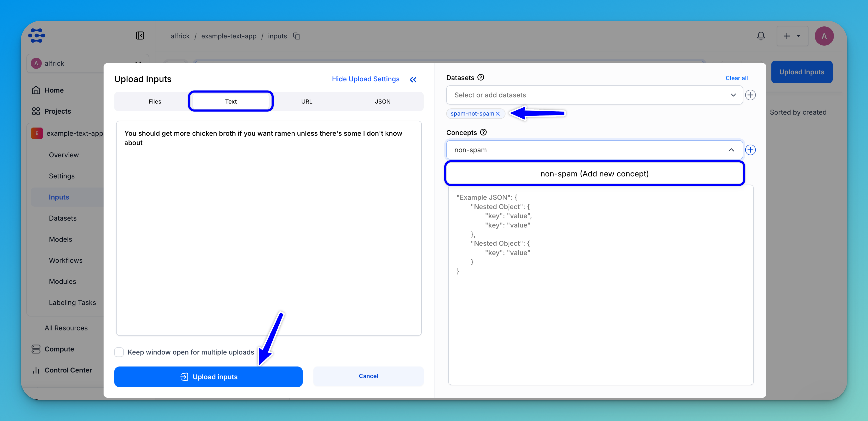
Task: Enable Keep window open for multiple uploads
Action: 119,352
